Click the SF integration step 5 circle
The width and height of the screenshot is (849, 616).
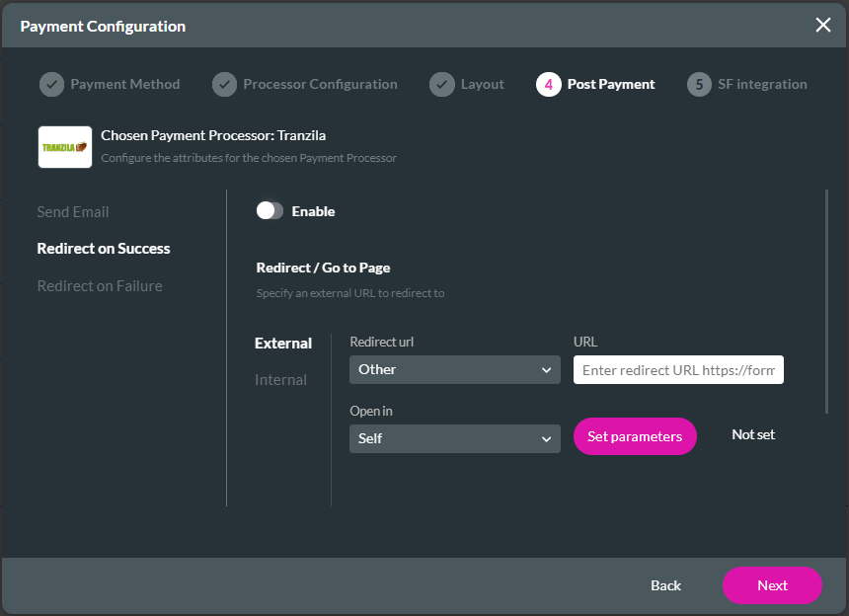(x=701, y=84)
